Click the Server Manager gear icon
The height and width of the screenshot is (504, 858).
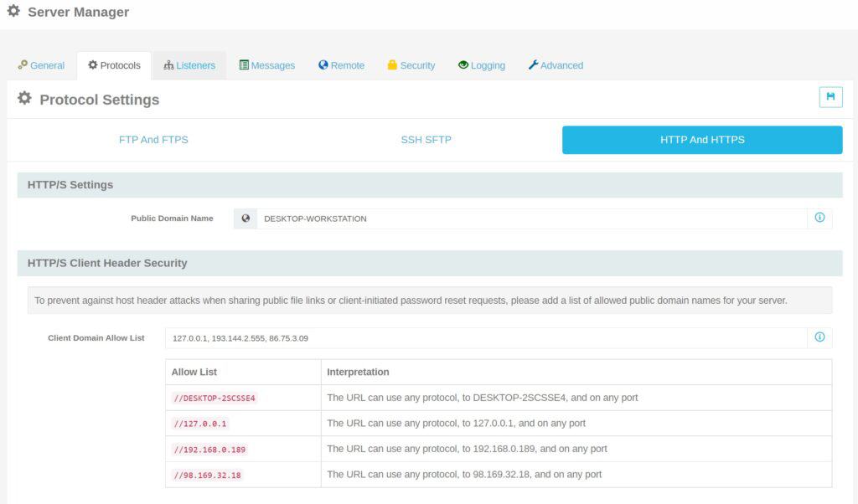coord(13,11)
